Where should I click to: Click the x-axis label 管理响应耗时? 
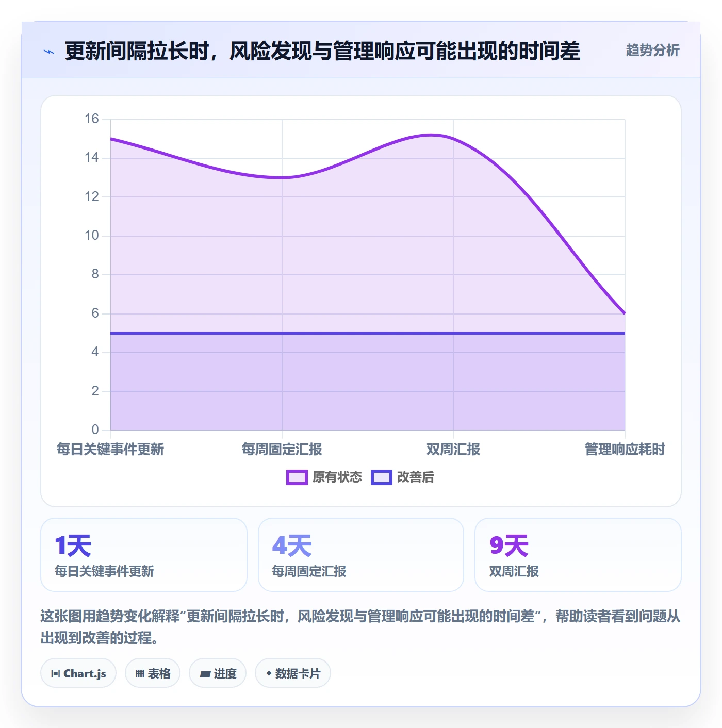625,449
